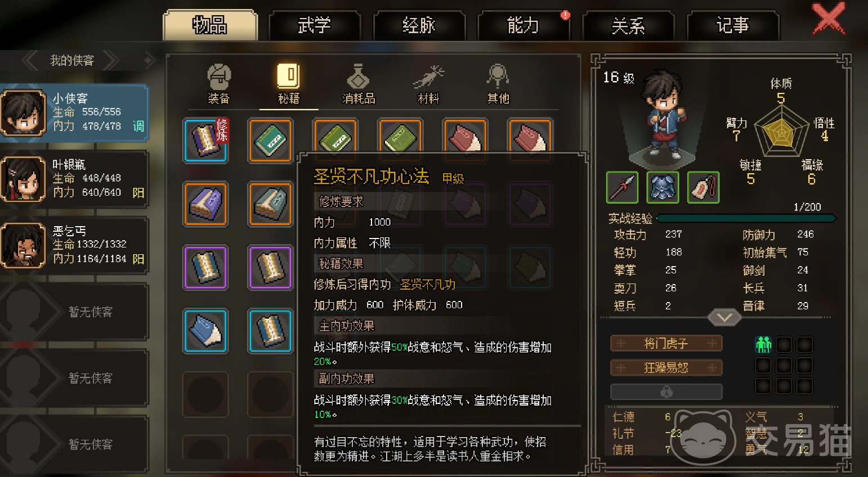Viewport: 868px width, 477px height.
Task: Click the equipped charm accessory slot
Action: pos(703,187)
